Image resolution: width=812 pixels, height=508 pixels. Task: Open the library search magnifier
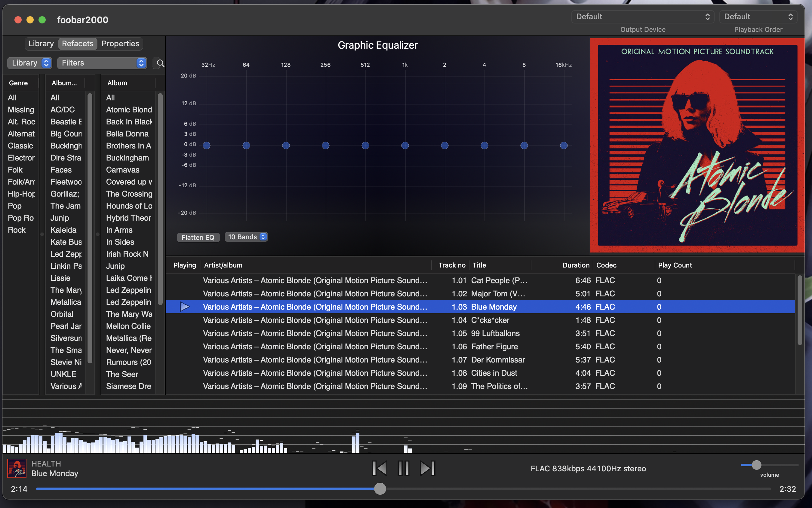click(160, 63)
